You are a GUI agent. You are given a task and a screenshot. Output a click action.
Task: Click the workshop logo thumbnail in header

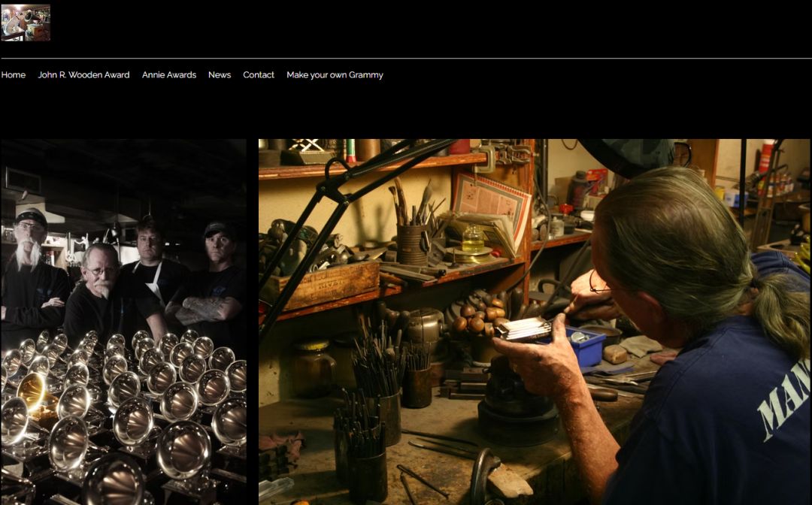[x=26, y=23]
